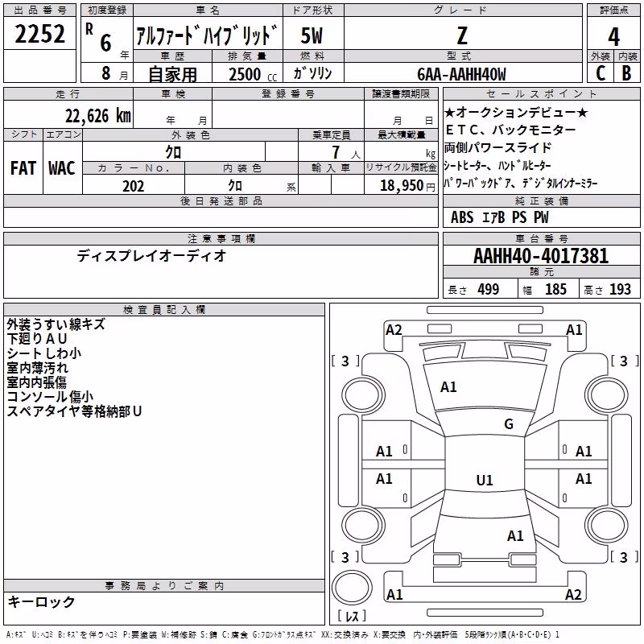Viewport: 644px width, 644px height.
Task: Click the fuel type ガソリン
Action: point(312,73)
